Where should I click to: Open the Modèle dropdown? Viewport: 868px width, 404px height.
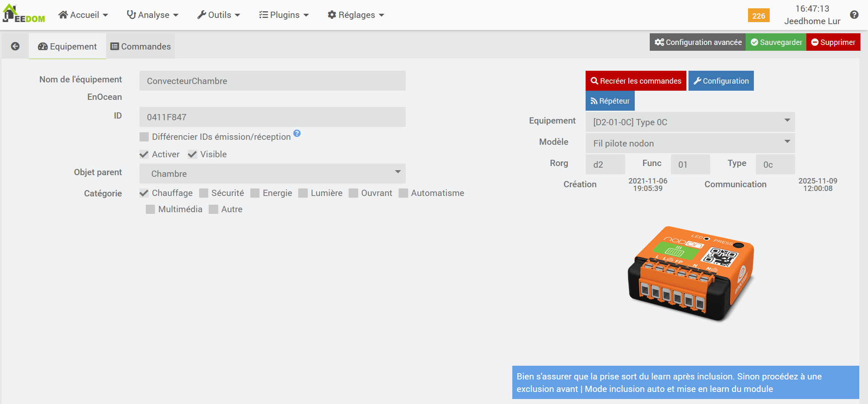pos(690,143)
